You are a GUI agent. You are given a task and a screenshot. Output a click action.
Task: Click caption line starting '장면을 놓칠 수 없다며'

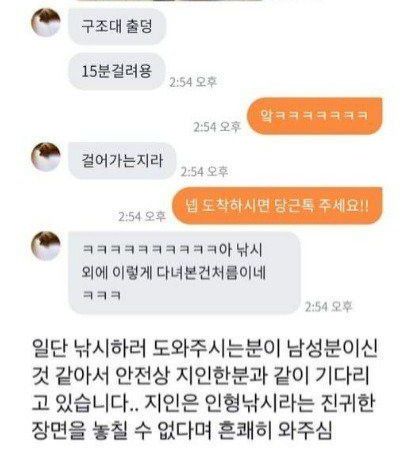[182, 430]
